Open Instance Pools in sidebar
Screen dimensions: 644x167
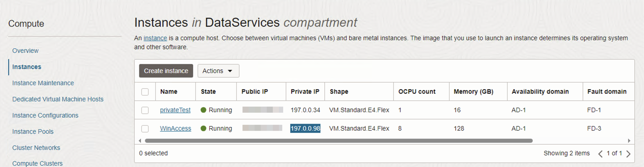33,132
